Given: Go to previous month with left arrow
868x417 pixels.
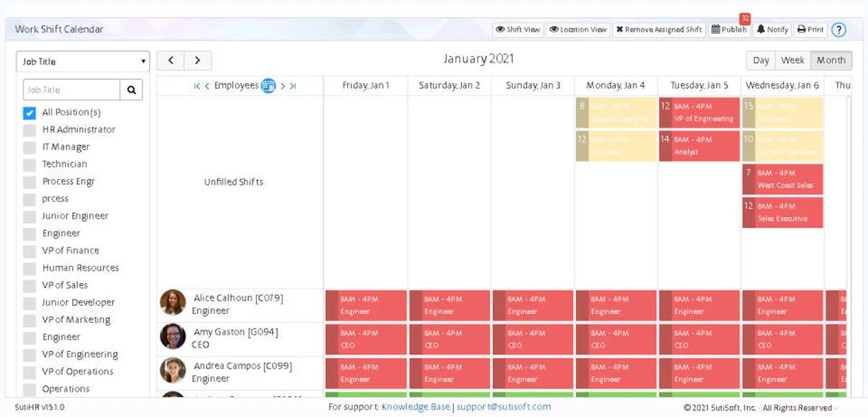Looking at the screenshot, I should pyautogui.click(x=171, y=61).
